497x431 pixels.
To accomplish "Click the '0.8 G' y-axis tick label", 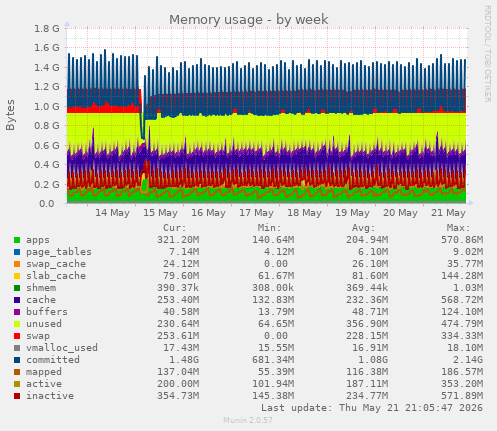I will click(47, 126).
